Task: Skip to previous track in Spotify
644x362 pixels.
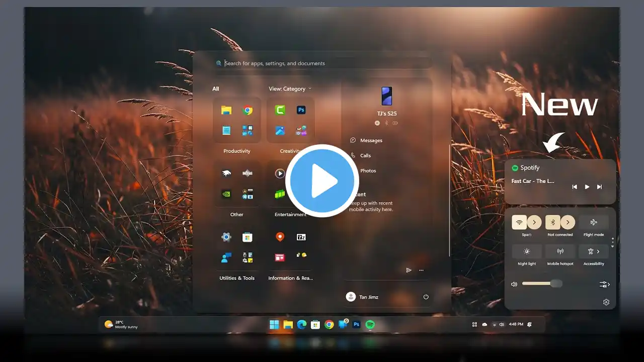Action: pos(575,187)
